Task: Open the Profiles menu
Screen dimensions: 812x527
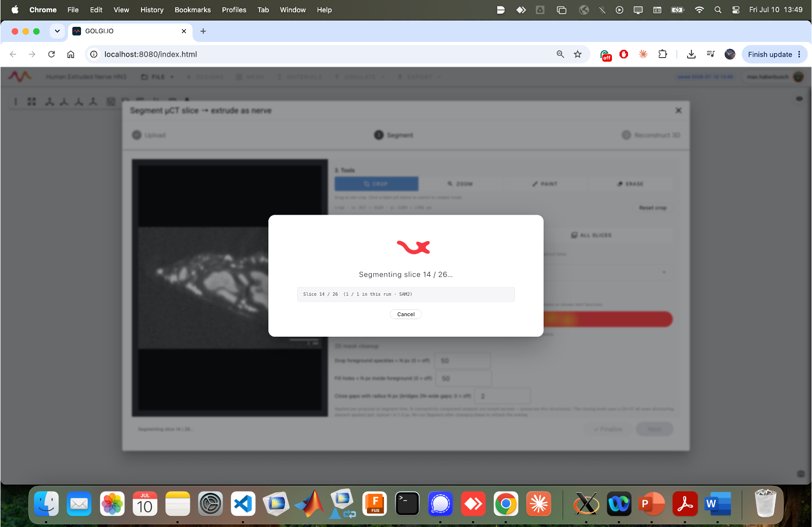Action: (234, 10)
